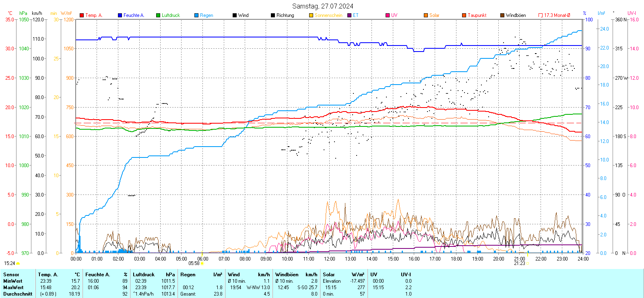The width and height of the screenshot is (644, 298).
Task: Click the green Luftdruck legend square
Action: click(158, 15)
